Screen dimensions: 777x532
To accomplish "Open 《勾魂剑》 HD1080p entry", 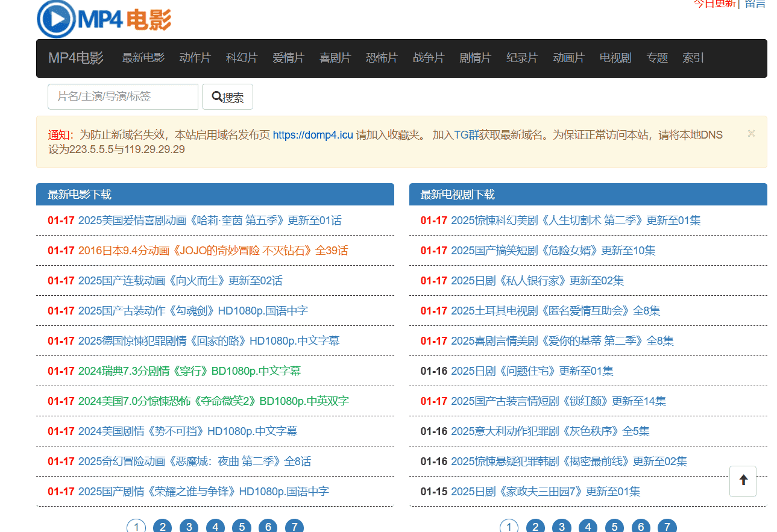I will (x=193, y=311).
